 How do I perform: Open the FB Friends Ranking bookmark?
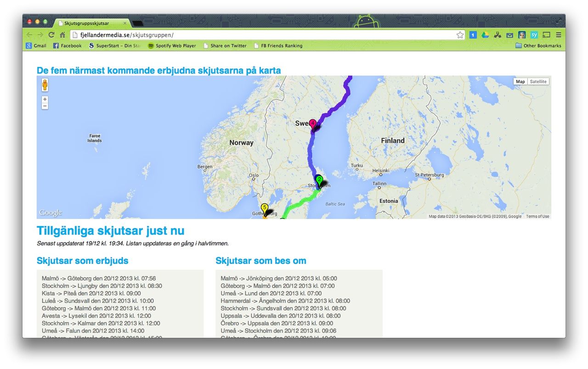[x=278, y=45]
